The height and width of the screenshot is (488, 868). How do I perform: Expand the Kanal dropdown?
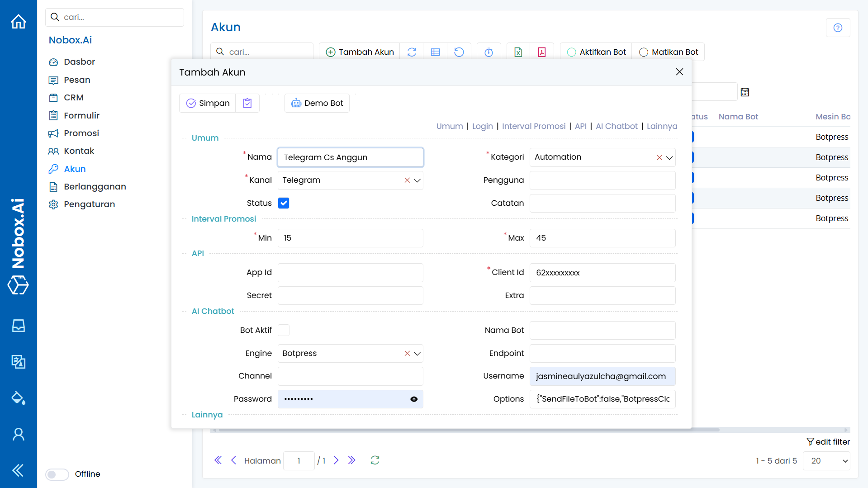coord(417,180)
